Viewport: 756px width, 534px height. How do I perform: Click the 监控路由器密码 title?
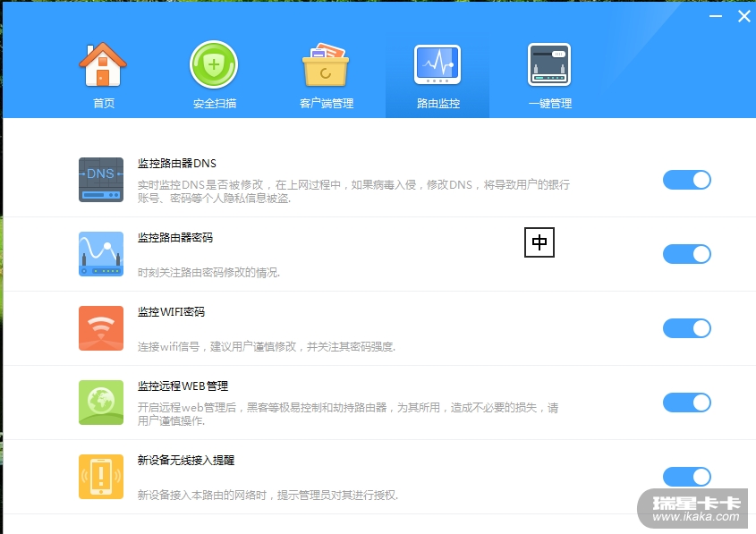pyautogui.click(x=175, y=238)
